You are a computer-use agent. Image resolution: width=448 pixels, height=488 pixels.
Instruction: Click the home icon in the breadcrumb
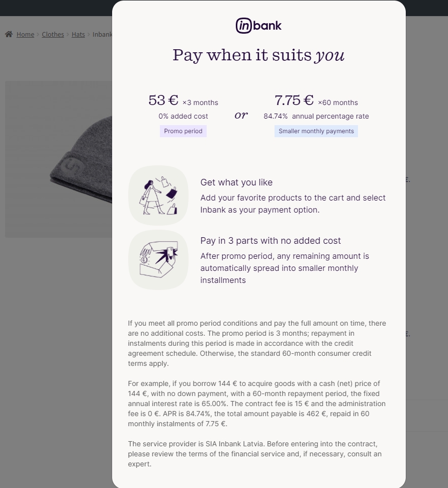9,34
